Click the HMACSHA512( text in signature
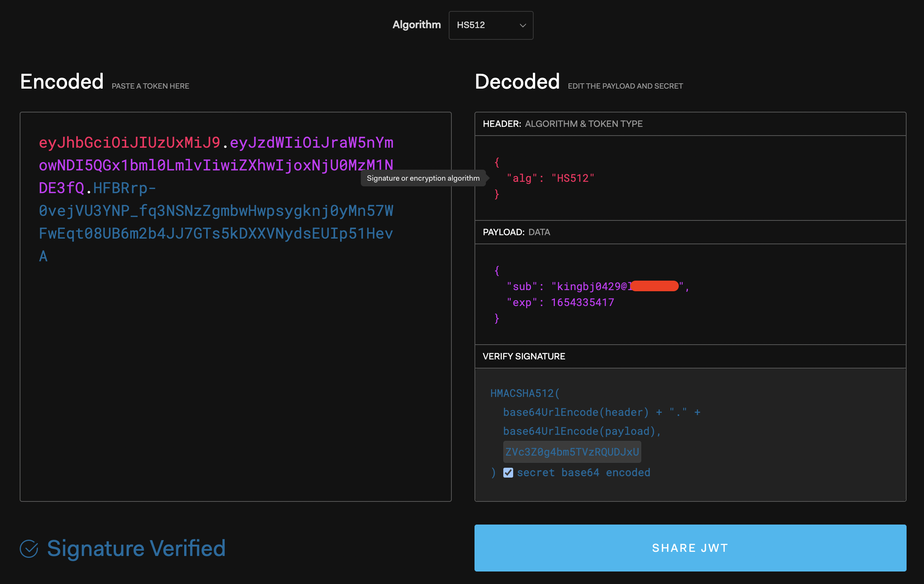Screen dimensions: 924x584 [x=525, y=393]
